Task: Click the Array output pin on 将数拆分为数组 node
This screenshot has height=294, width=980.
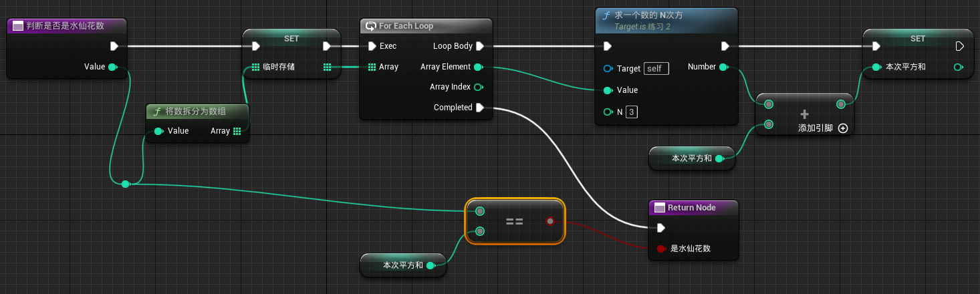Action: point(237,131)
